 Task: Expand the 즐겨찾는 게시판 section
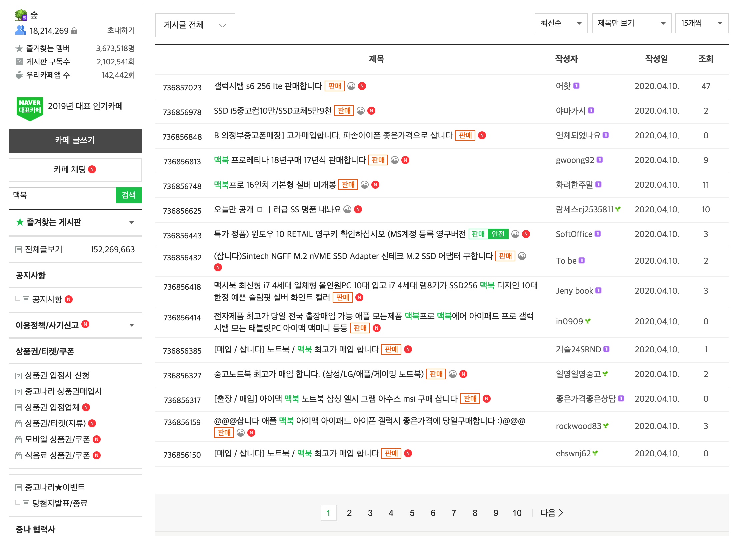click(132, 222)
